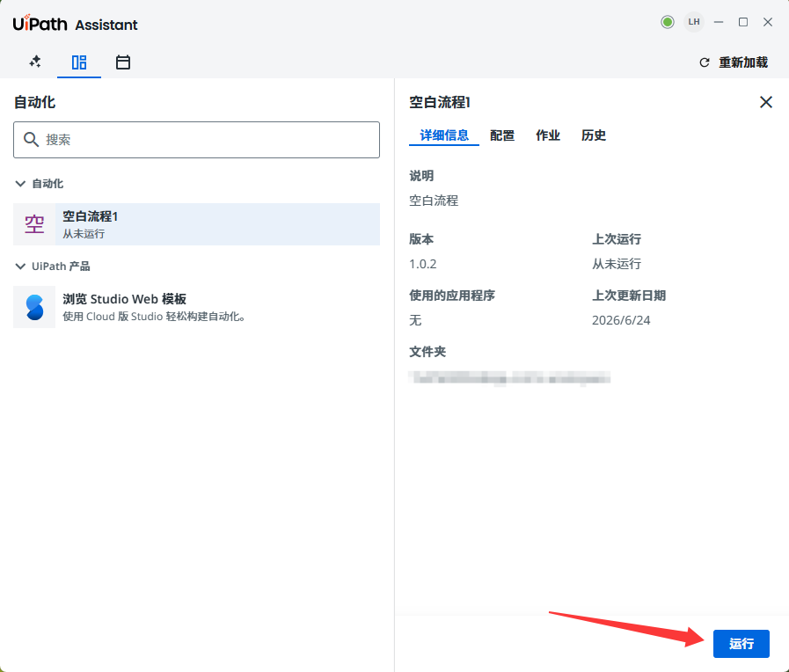Switch to the 详细信息 tab
The image size is (789, 672).
(444, 135)
